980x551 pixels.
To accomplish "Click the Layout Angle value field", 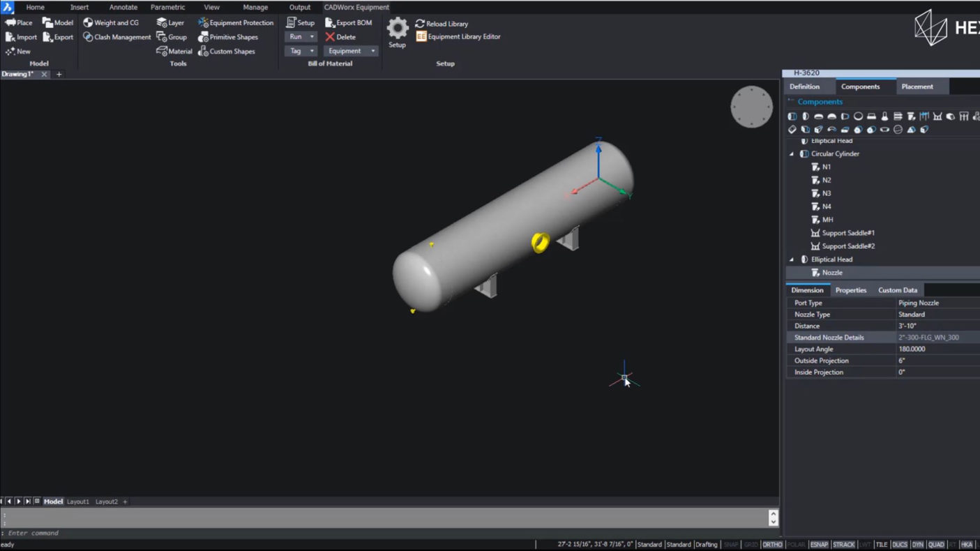I will pos(937,349).
